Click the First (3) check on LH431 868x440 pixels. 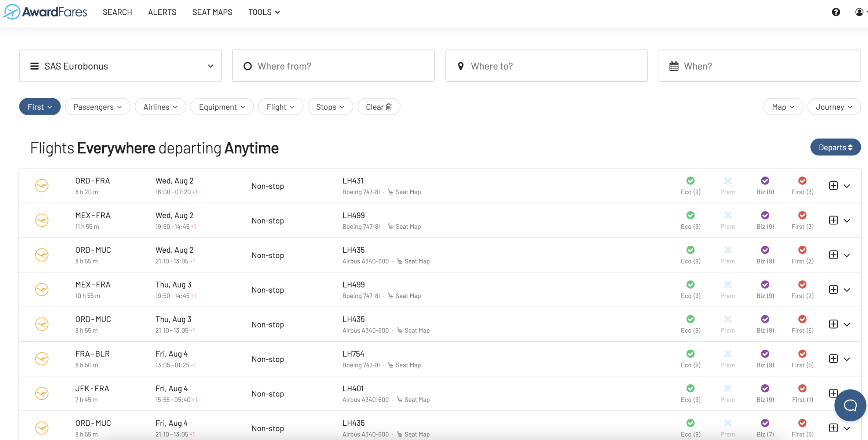click(x=802, y=181)
